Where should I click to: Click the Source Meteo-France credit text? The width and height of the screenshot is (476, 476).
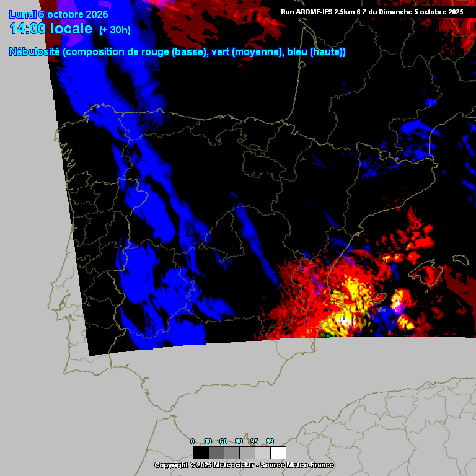296,465
